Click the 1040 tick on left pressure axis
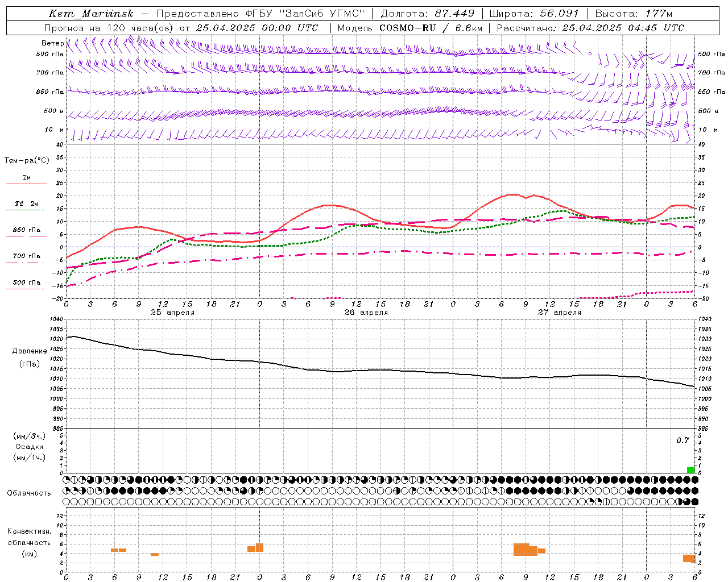The height and width of the screenshot is (582, 728). click(x=57, y=319)
